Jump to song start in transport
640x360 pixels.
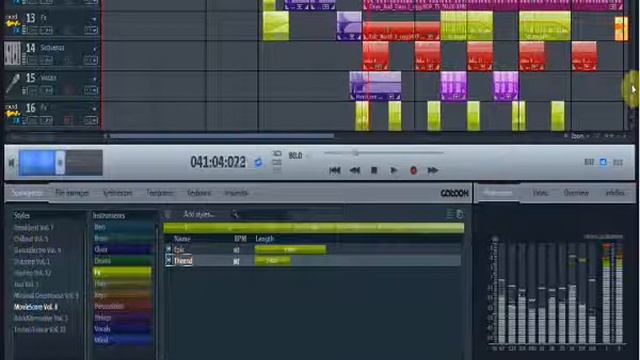coord(335,170)
